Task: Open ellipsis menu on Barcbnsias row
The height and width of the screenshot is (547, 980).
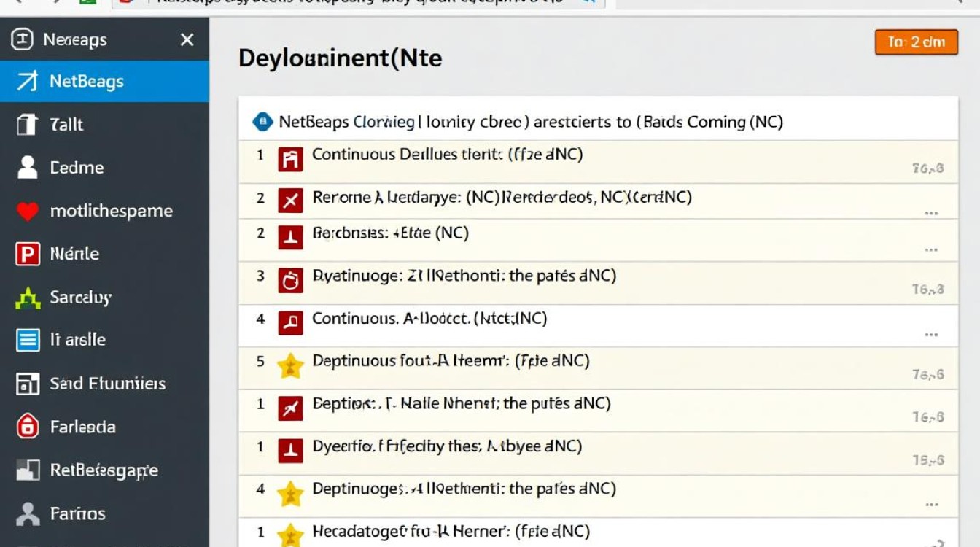Action: click(x=930, y=249)
